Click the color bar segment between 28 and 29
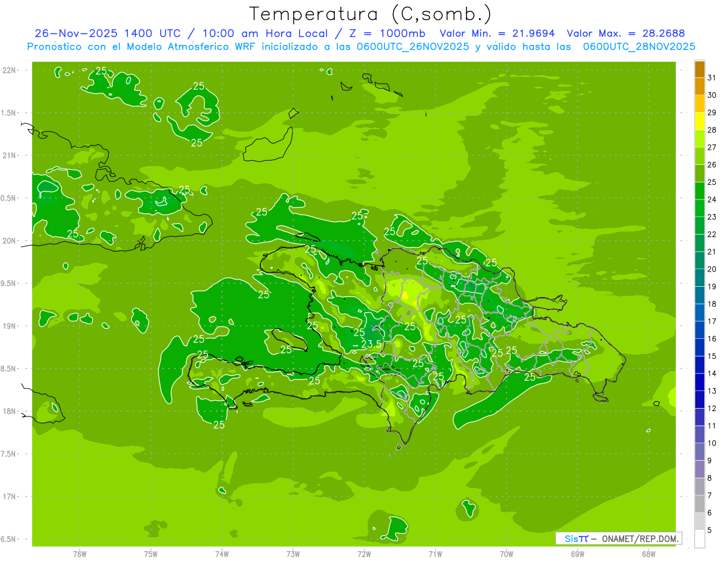 (699, 121)
